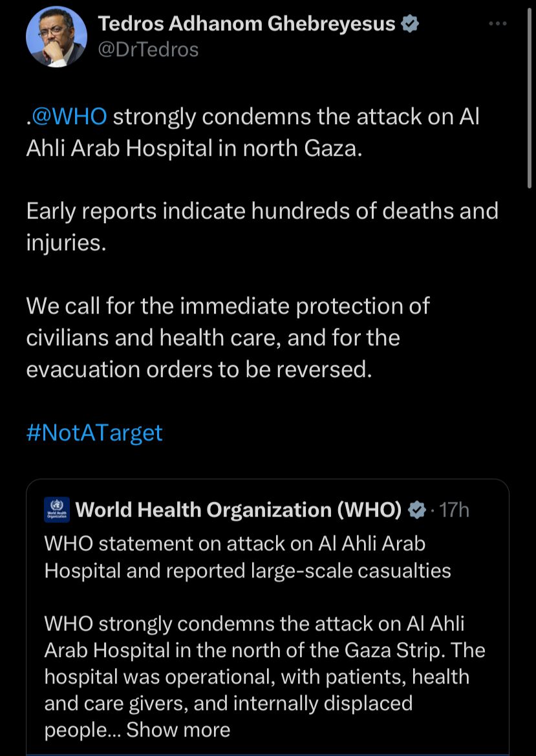Click the verified badge next to WHO name
536x756 pixels.
418,510
